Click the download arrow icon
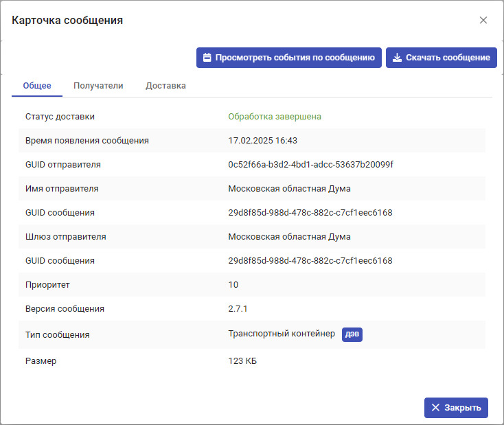 point(397,58)
